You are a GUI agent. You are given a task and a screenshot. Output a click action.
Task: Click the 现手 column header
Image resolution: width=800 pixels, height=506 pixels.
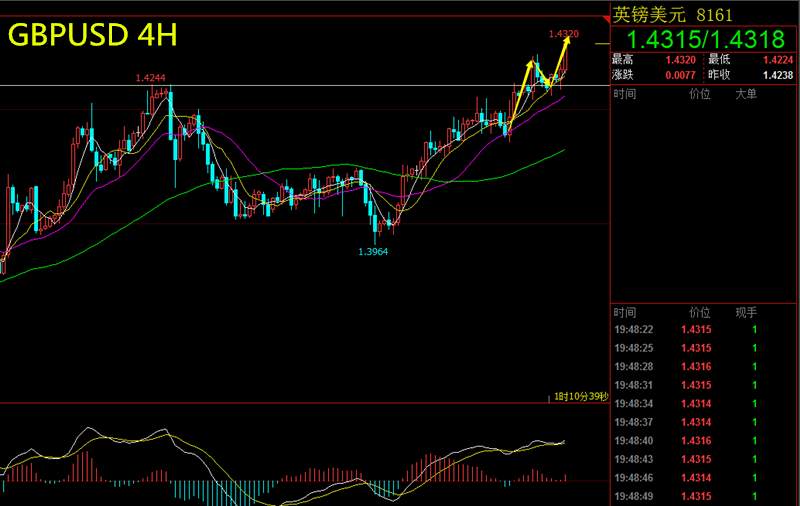tap(746, 313)
